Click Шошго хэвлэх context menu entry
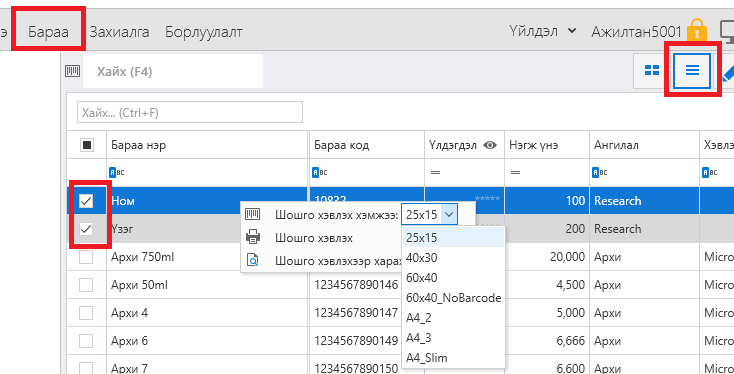Image resolution: width=734 pixels, height=374 pixels. (x=314, y=238)
